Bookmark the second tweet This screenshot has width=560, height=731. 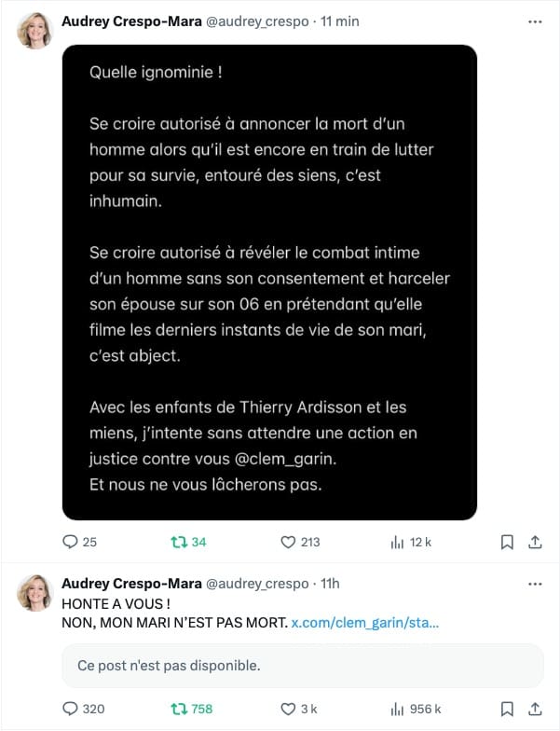click(x=507, y=709)
